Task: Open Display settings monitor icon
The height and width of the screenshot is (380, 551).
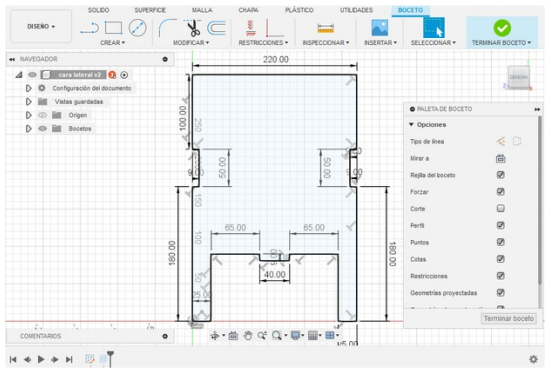Action: click(295, 336)
